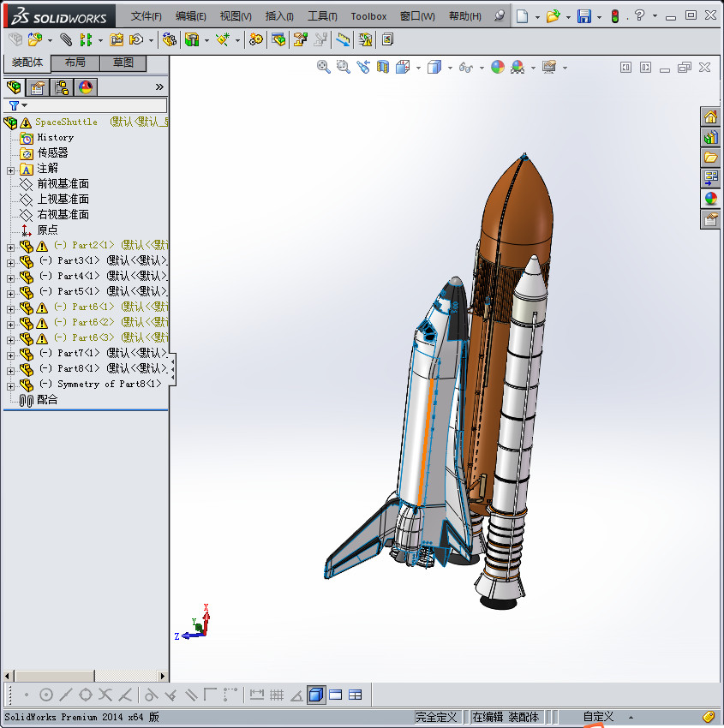Click the tree panel right scroll arrow

(162, 676)
